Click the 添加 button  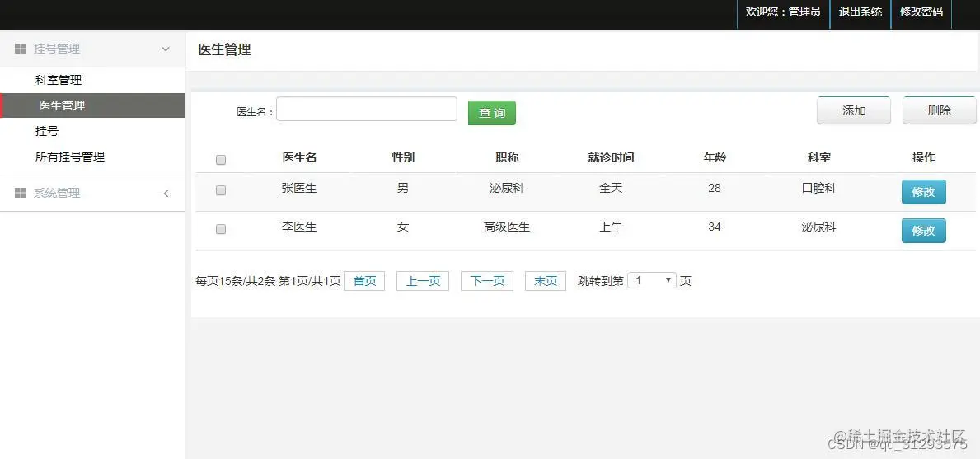(x=854, y=110)
